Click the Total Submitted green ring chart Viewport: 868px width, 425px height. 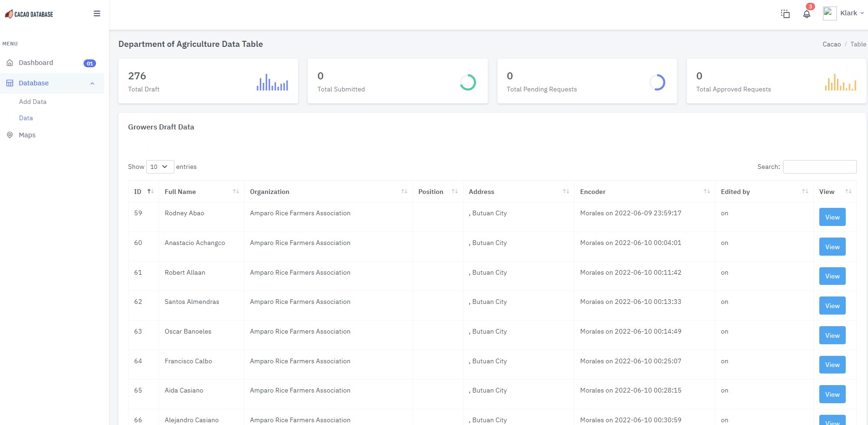468,82
